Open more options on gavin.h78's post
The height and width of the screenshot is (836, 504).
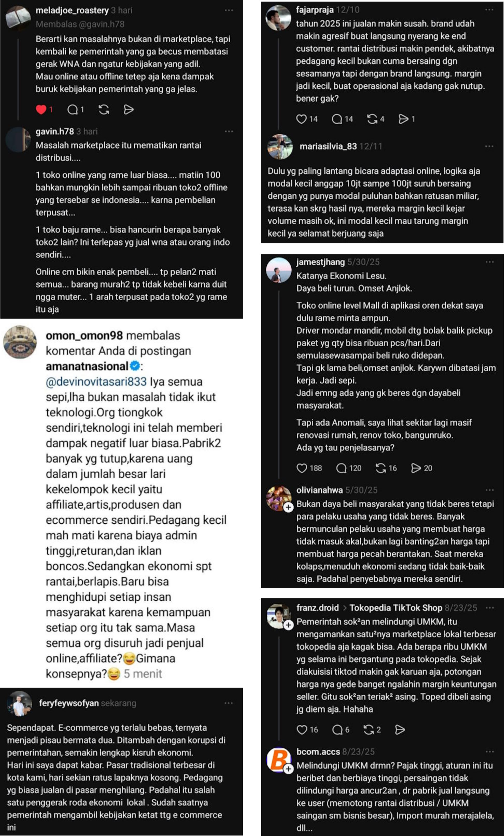tap(229, 131)
